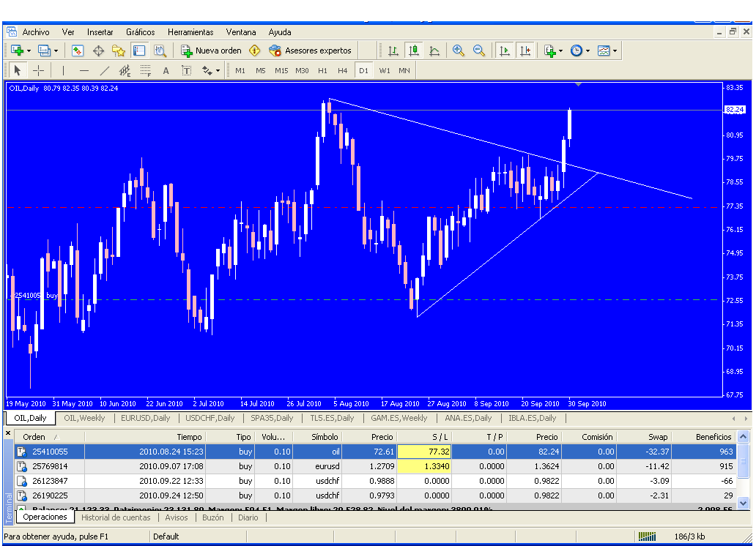
Task: Switch to the EURUSD,Daily chart tab
Action: [145, 418]
